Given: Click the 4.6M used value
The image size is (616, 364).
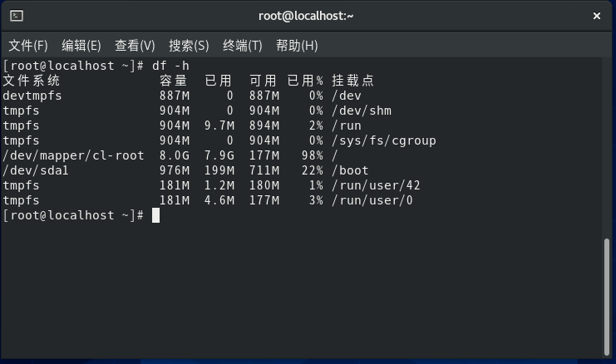Looking at the screenshot, I should pyautogui.click(x=219, y=200).
